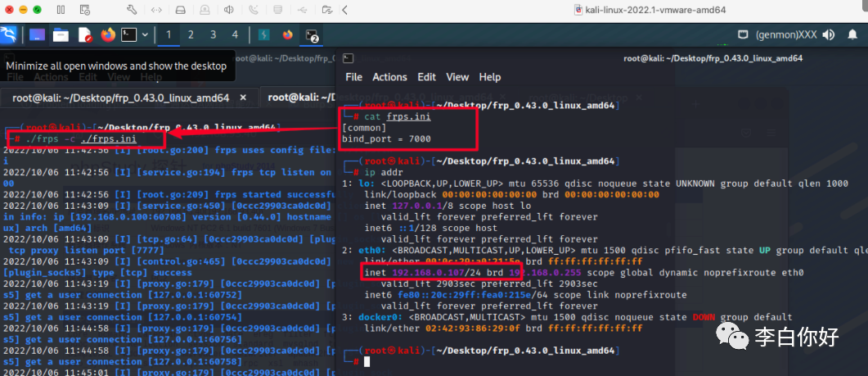Click log line '[plugin_socks5] type [tcp] success'
The width and height of the screenshot is (868, 376).
[97, 273]
